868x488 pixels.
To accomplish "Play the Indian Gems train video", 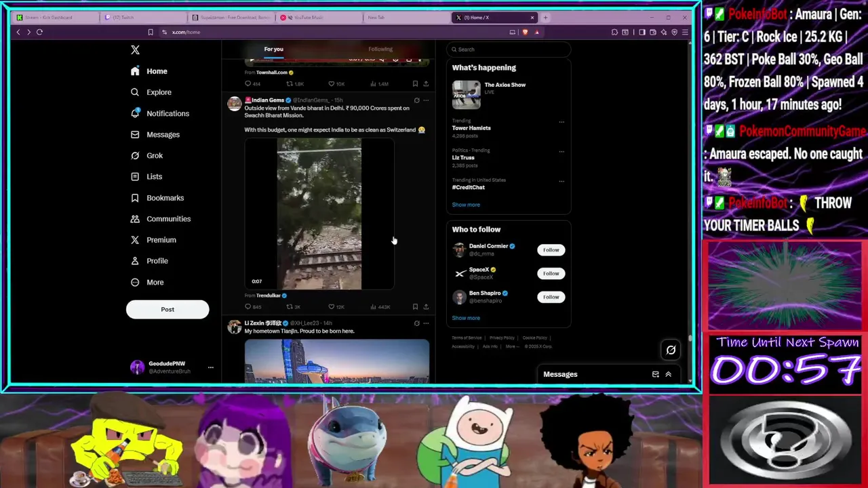I will (x=319, y=214).
